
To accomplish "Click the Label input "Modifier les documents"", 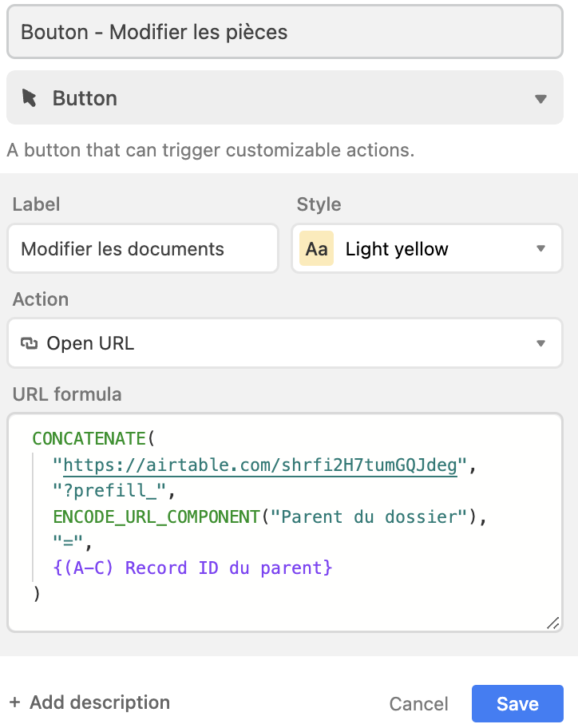I will pyautogui.click(x=143, y=248).
